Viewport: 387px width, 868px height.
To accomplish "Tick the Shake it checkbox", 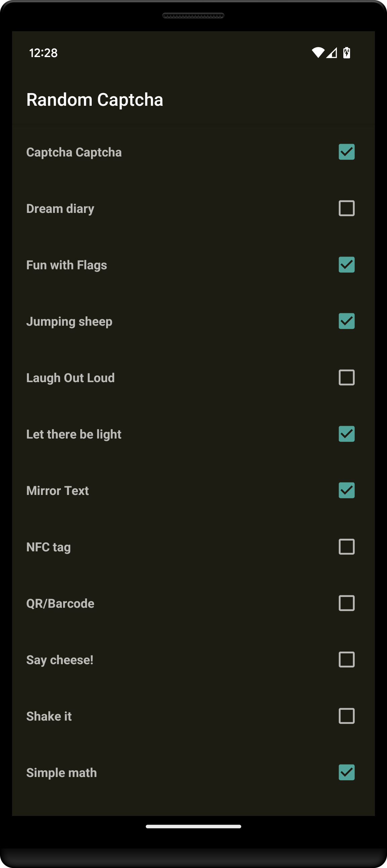I will 346,716.
